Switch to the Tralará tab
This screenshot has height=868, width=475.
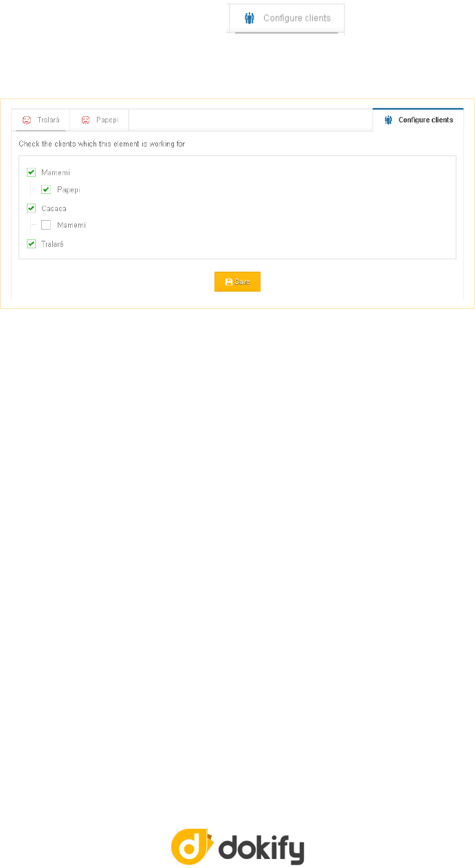41,120
